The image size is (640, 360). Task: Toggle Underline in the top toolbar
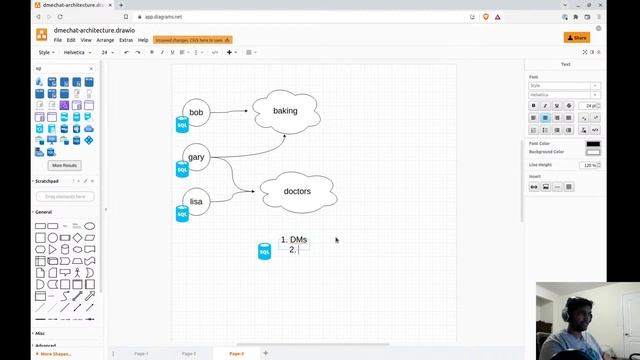[x=172, y=52]
